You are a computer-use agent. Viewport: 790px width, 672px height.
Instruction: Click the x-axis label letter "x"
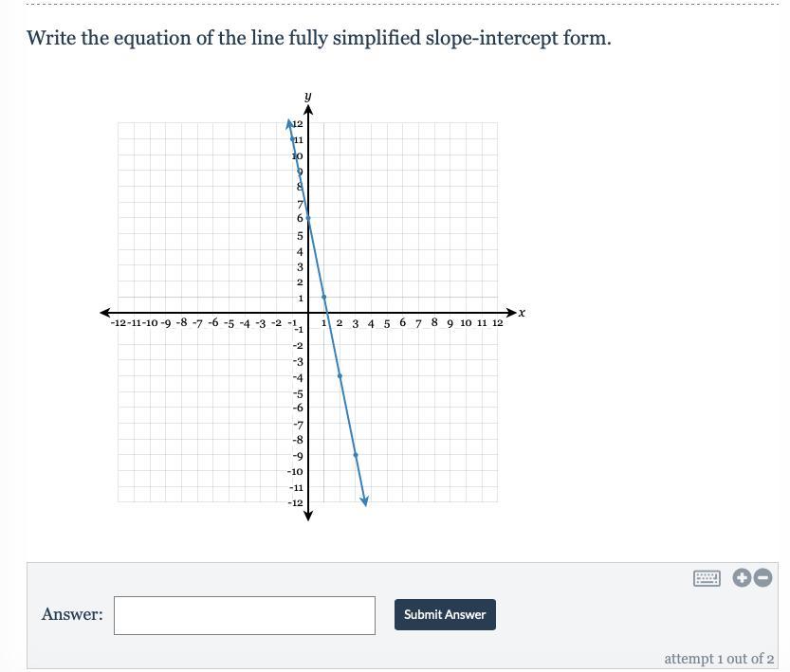pyautogui.click(x=523, y=313)
